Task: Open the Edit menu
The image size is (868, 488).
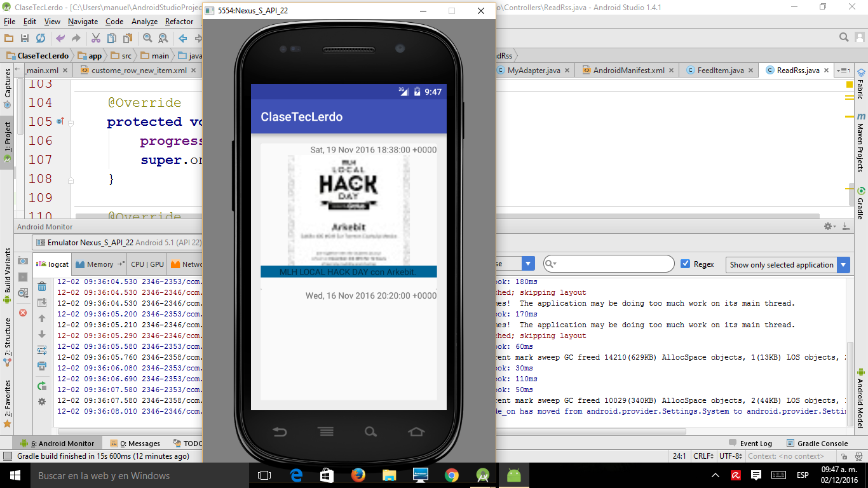Action: 29,22
